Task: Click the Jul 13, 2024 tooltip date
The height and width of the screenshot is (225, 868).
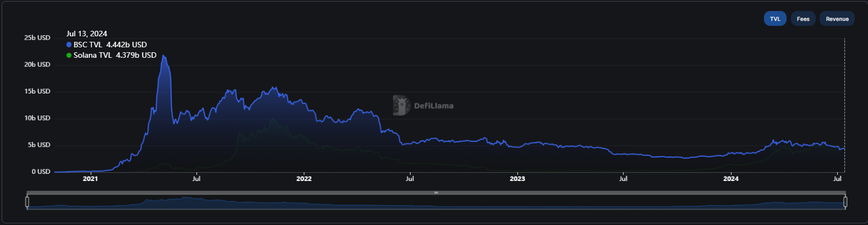Action: (86, 34)
